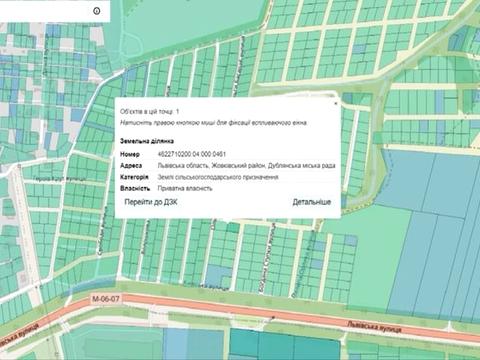
Task: Click the 'Львівська вулиця' label at bottom right
Action: point(374,327)
